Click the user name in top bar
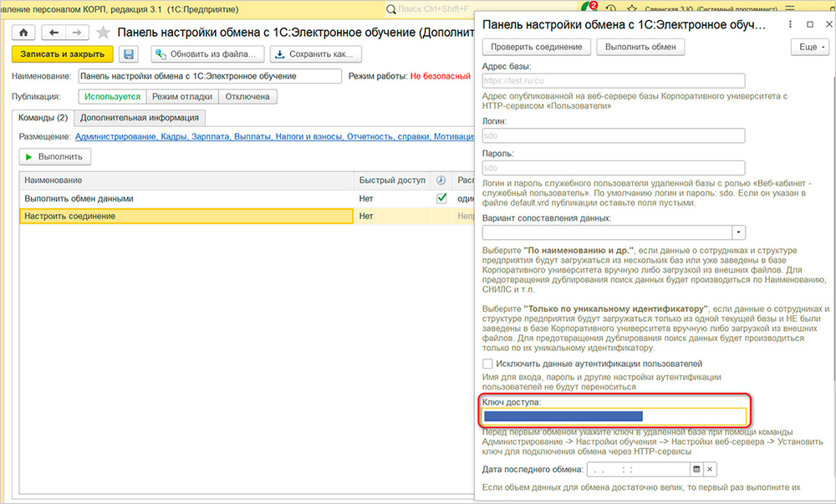 (x=711, y=9)
